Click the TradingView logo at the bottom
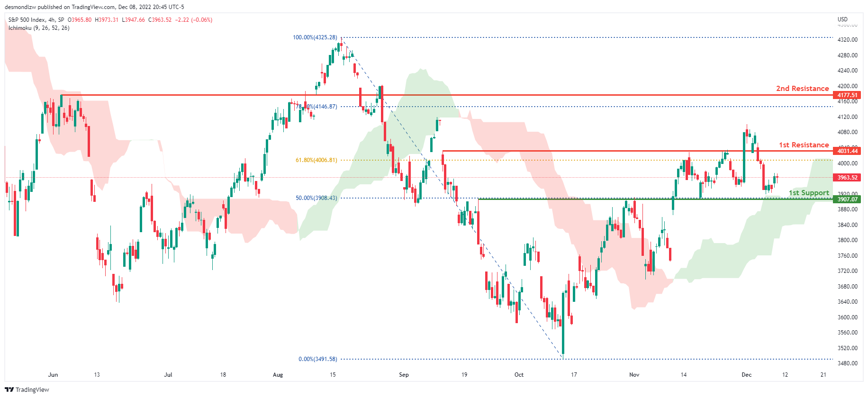The width and height of the screenshot is (868, 398). coord(27,389)
